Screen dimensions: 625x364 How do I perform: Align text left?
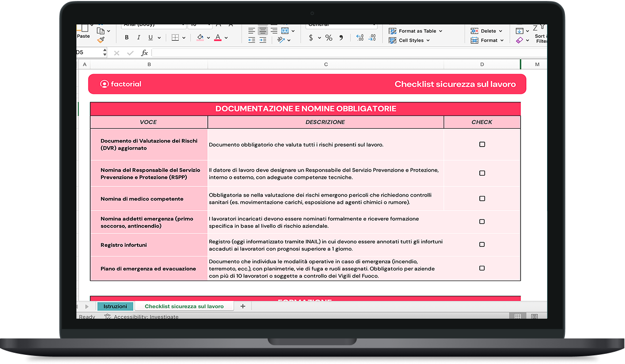(252, 31)
